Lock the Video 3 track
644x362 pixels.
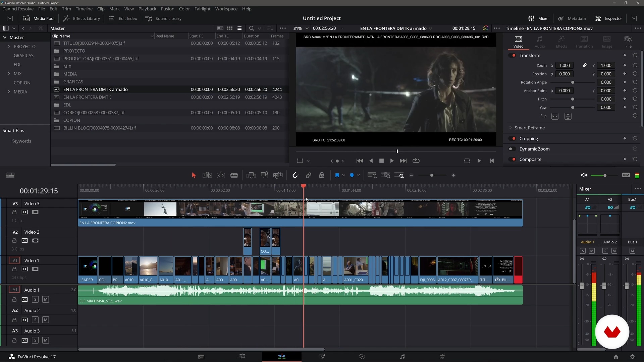point(14,212)
